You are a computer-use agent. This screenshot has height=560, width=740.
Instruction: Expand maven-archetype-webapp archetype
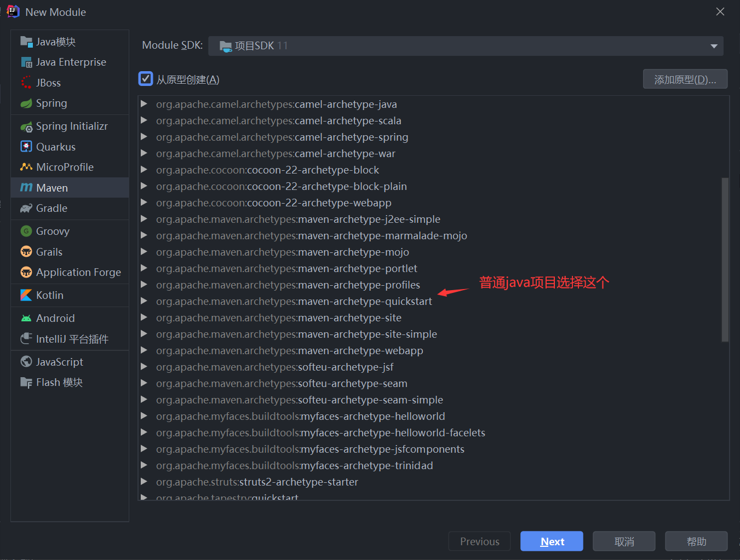click(x=144, y=350)
